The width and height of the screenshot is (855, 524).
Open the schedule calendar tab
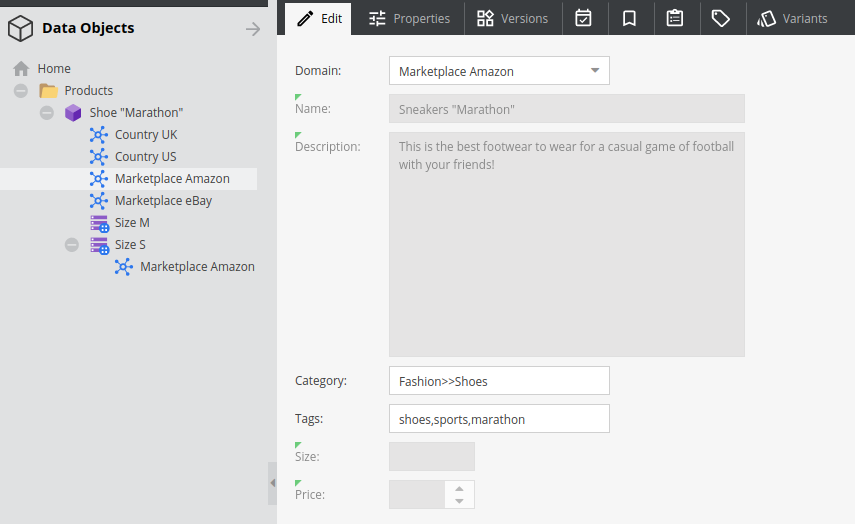pyautogui.click(x=583, y=19)
